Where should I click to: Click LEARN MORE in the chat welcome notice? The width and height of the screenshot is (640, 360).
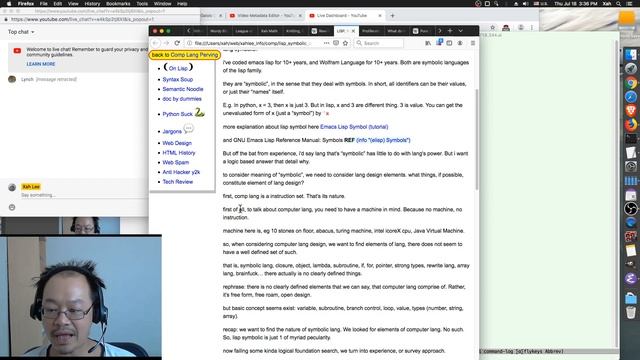(x=41, y=64)
